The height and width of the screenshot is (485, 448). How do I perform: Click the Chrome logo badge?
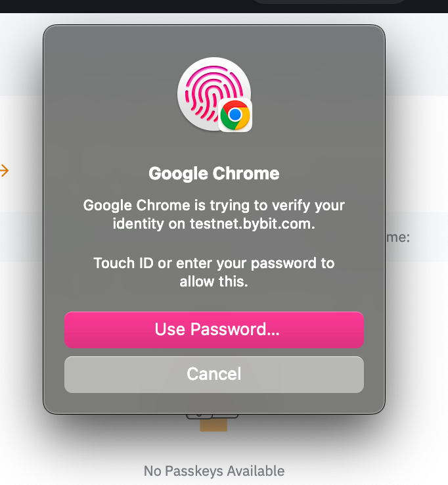point(235,116)
